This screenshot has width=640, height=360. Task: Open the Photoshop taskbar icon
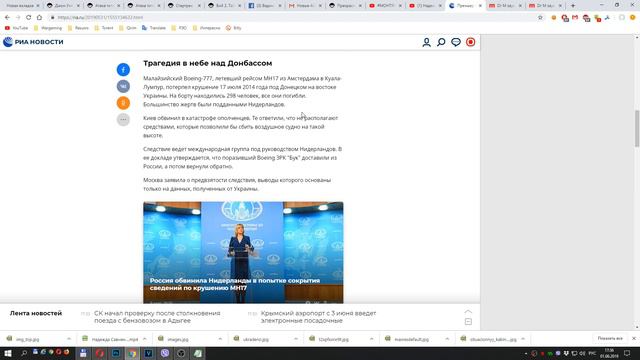[x=116, y=353]
